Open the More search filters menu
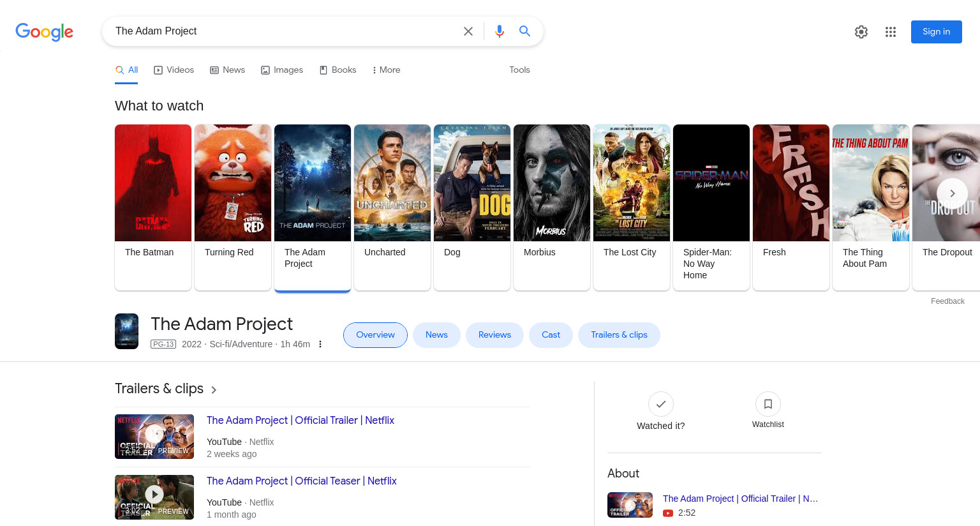 coord(386,70)
